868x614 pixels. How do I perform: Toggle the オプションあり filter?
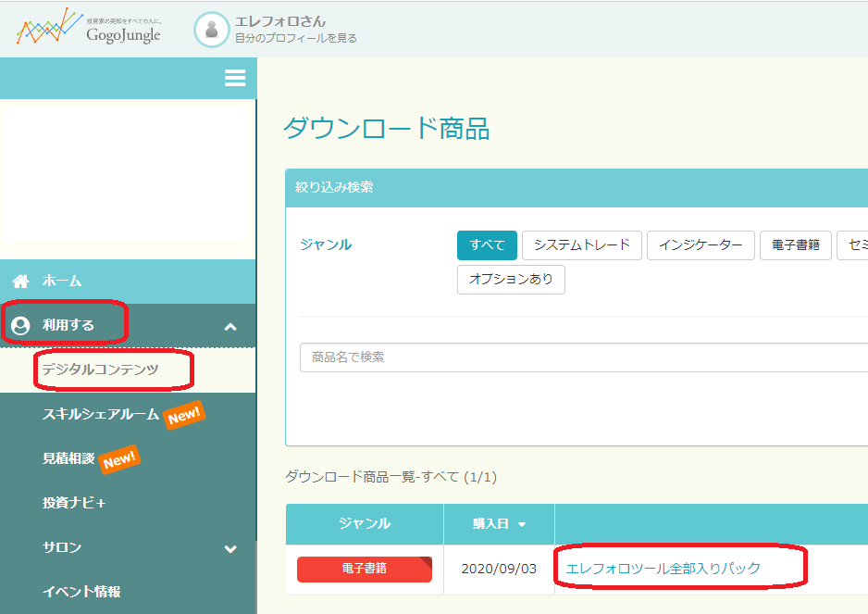(511, 280)
